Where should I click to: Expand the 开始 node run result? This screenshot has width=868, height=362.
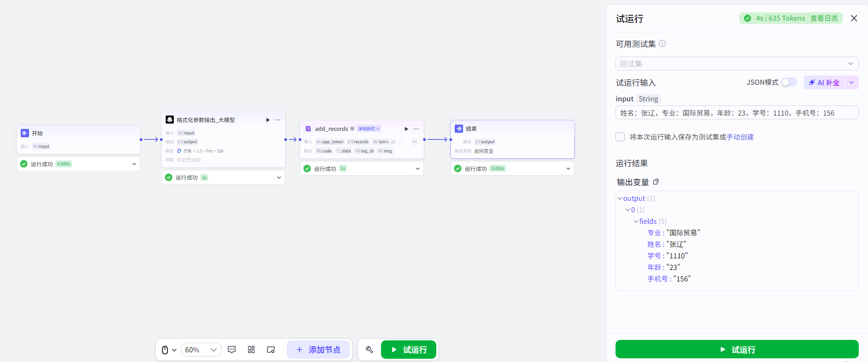click(134, 164)
